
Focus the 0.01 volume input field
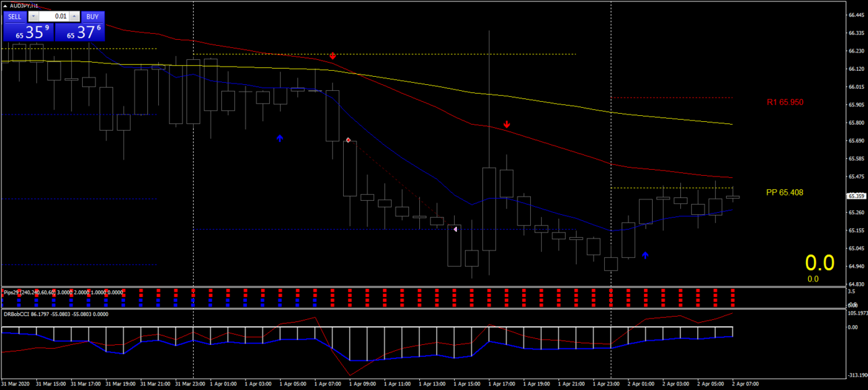coord(54,17)
